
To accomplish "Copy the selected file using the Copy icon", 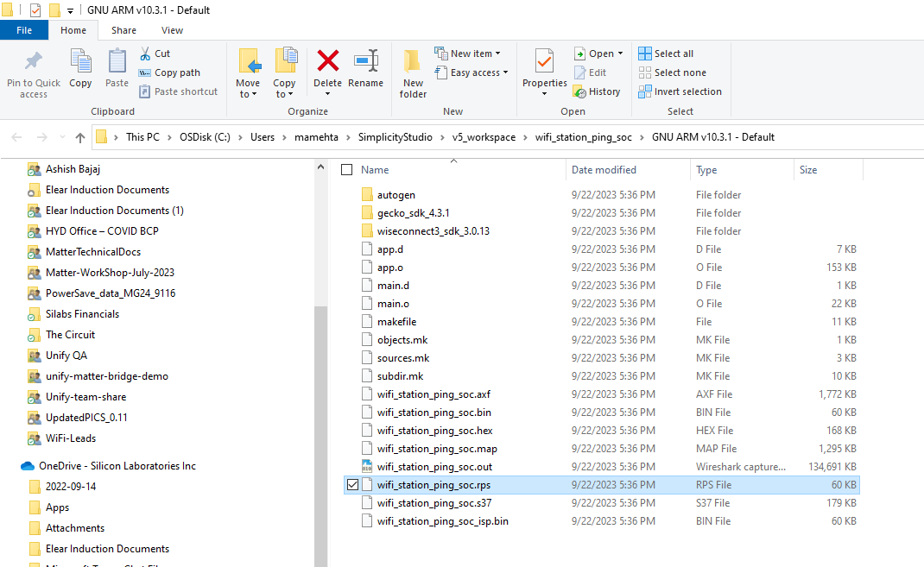I will (80, 69).
